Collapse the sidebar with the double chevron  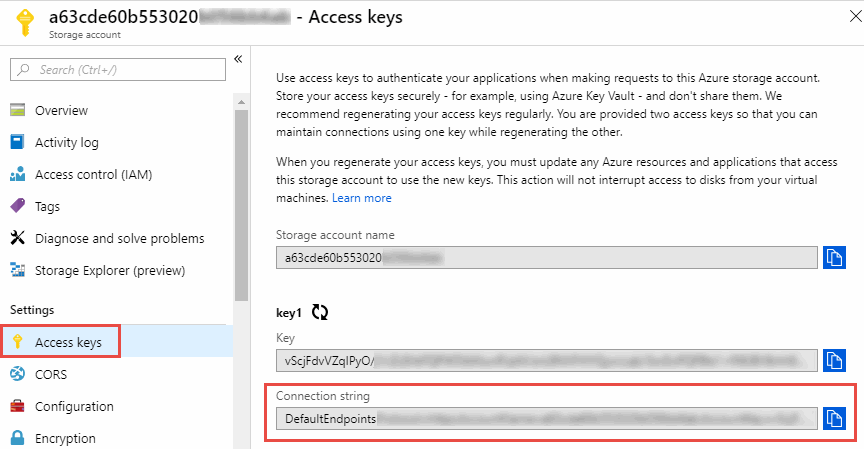point(238,59)
